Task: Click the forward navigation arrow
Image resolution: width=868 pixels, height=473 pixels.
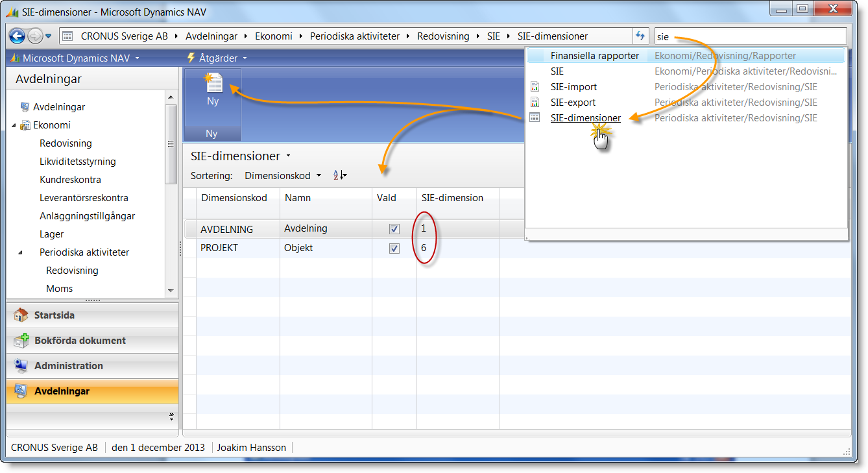Action: [35, 36]
